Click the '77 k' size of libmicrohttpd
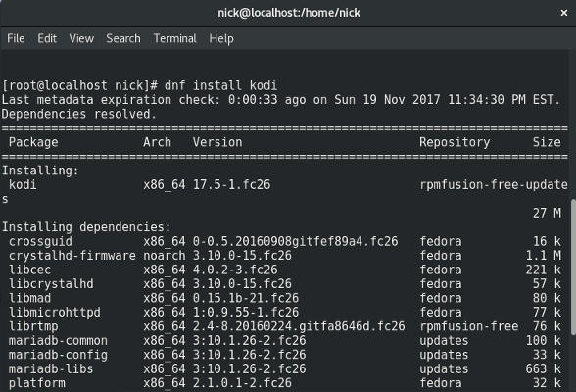Image resolution: width=576 pixels, height=392 pixels. pos(547,313)
